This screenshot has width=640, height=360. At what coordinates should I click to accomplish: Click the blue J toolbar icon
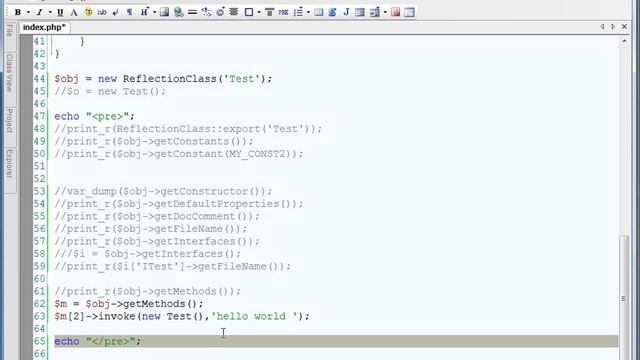[x=346, y=12]
